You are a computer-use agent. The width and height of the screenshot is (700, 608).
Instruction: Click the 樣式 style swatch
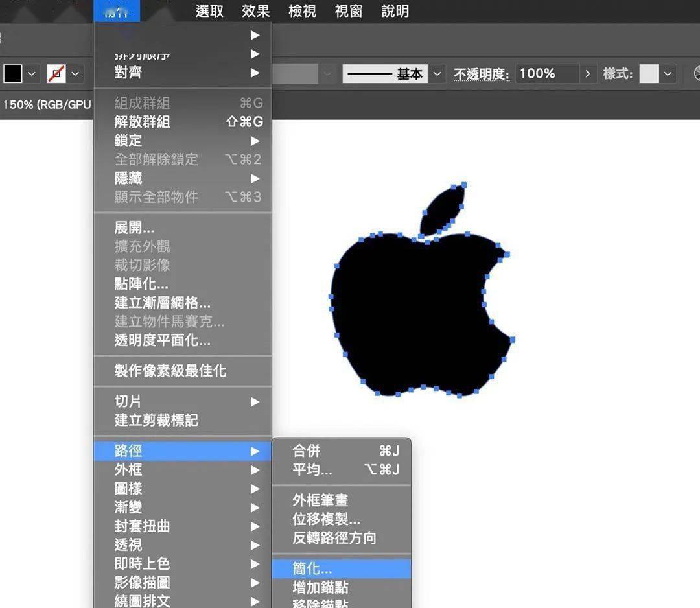point(649,74)
